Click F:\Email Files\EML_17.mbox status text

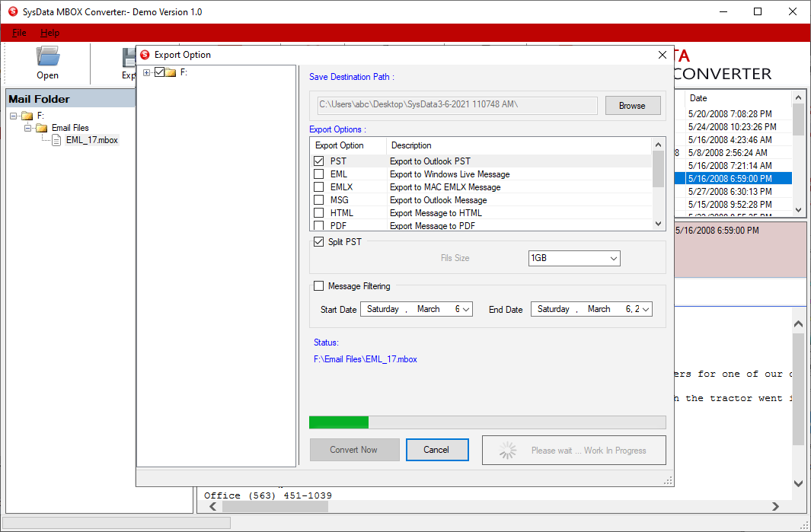point(366,359)
